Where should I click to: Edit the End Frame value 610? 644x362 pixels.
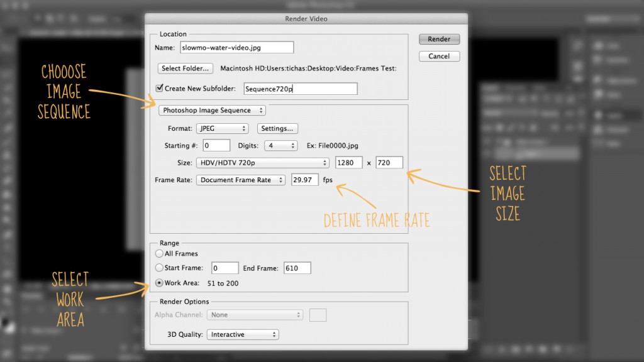tap(297, 268)
